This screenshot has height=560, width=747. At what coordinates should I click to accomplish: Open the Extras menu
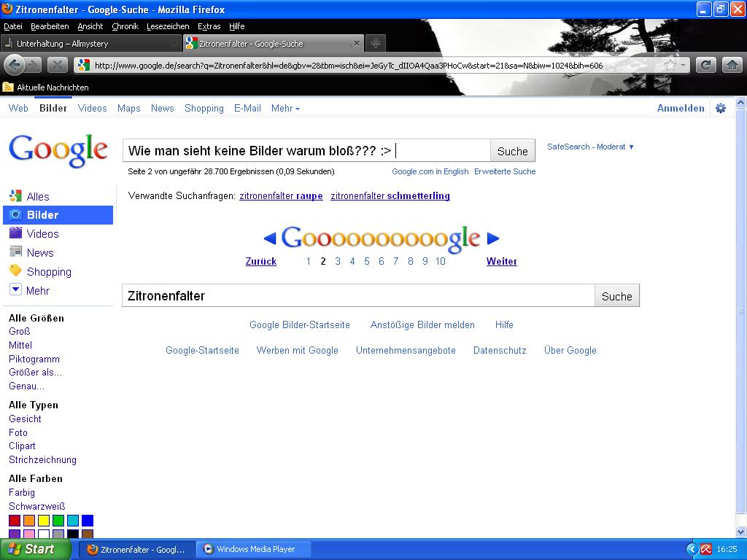point(209,26)
